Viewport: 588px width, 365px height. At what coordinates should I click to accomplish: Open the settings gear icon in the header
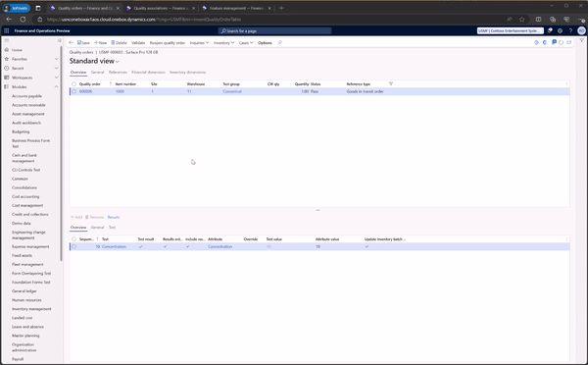point(560,30)
